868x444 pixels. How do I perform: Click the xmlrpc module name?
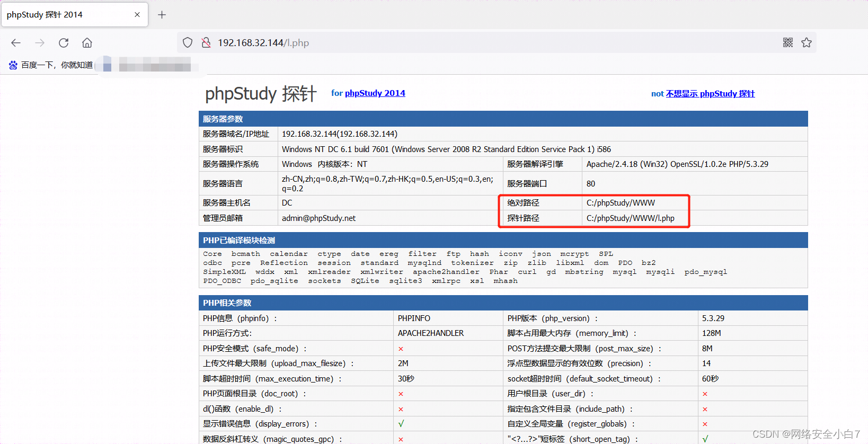pos(446,281)
